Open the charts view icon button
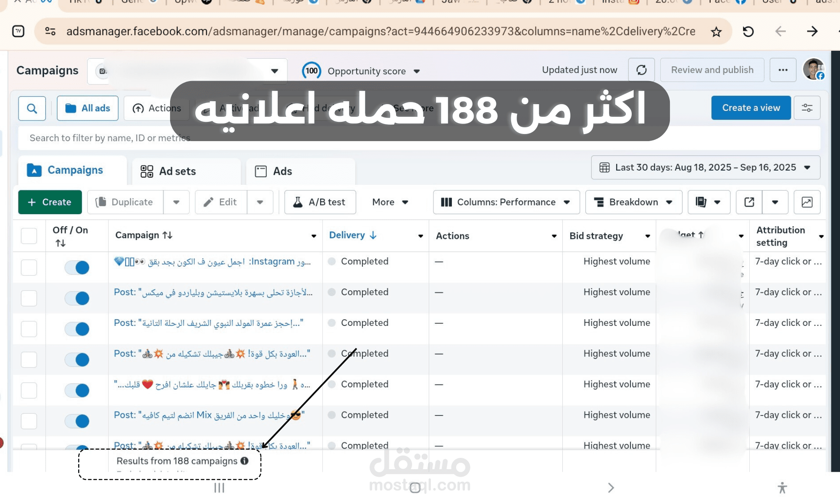This screenshot has width=840, height=504. click(807, 202)
